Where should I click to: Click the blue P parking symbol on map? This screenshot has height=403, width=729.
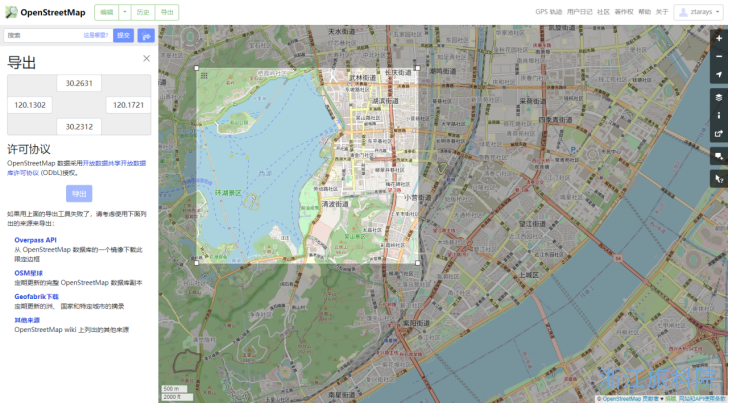(573, 150)
